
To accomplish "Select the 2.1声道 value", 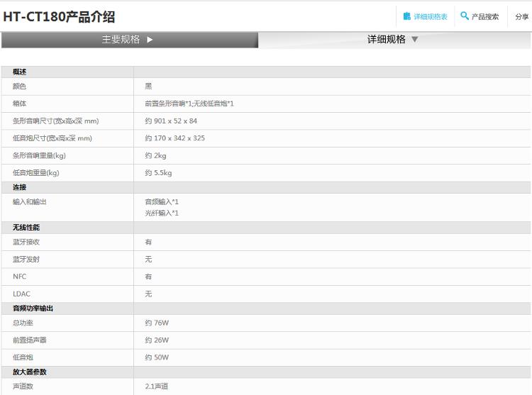I will 157,386.
